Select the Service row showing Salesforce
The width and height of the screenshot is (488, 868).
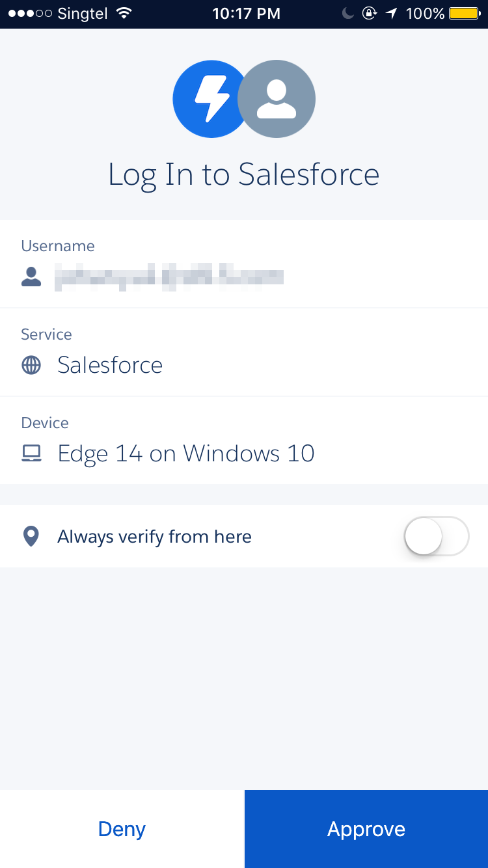(244, 352)
